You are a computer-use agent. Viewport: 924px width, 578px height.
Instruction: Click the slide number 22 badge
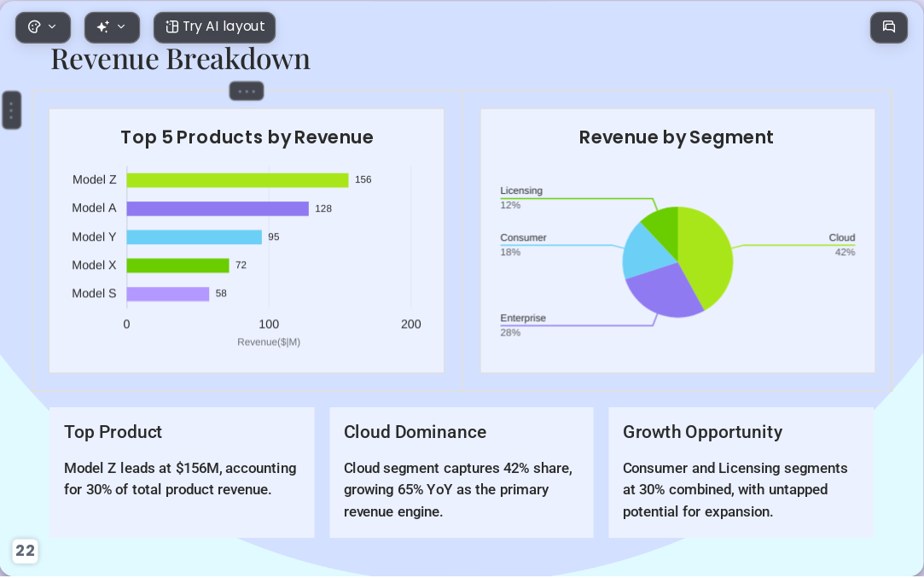click(x=25, y=551)
